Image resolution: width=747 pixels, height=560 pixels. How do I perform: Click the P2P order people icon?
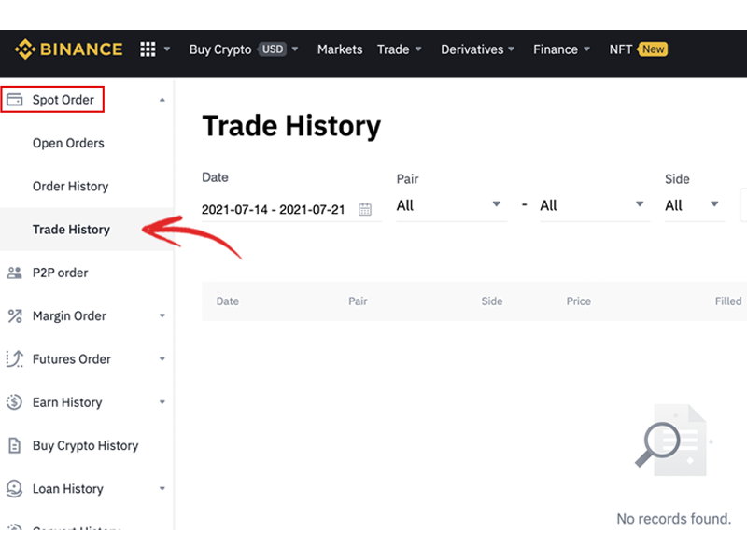[15, 273]
